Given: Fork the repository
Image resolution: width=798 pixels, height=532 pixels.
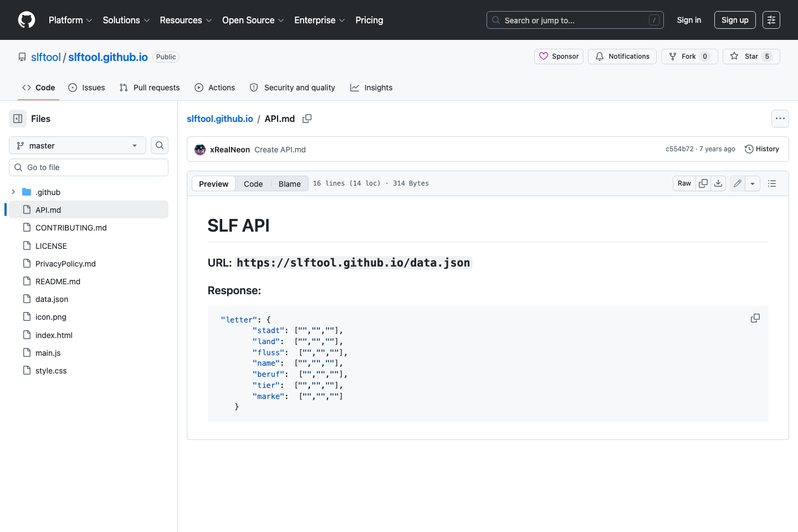Looking at the screenshot, I should tap(689, 56).
